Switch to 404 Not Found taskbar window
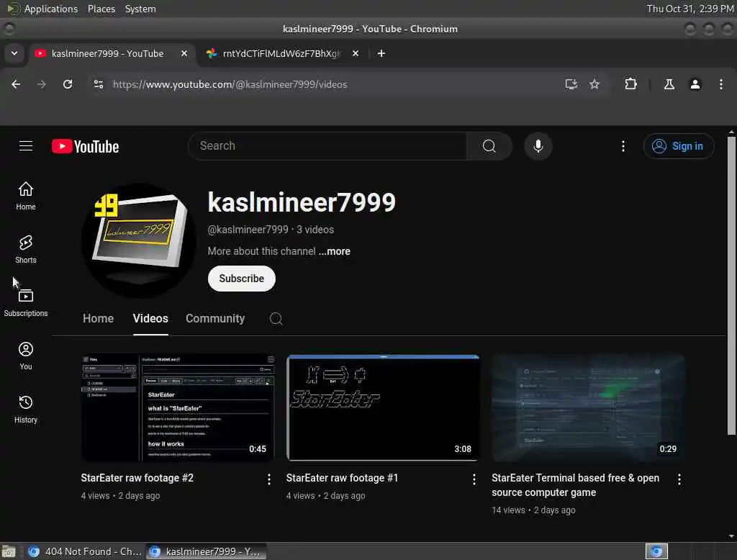737x560 pixels. 85,551
